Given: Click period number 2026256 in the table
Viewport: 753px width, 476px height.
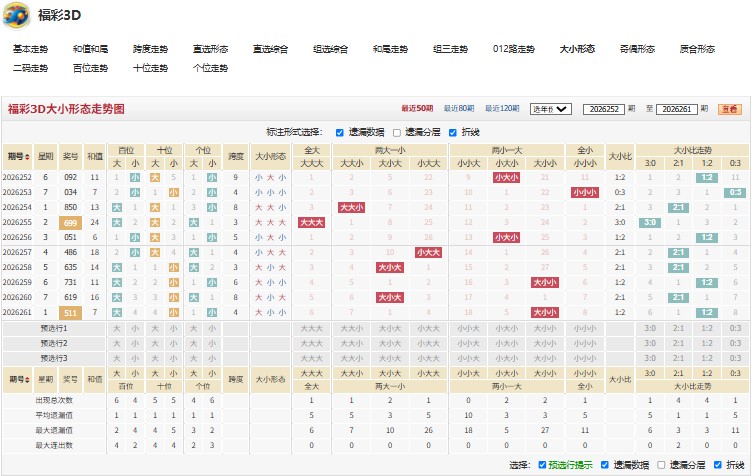Looking at the screenshot, I should click(x=17, y=237).
